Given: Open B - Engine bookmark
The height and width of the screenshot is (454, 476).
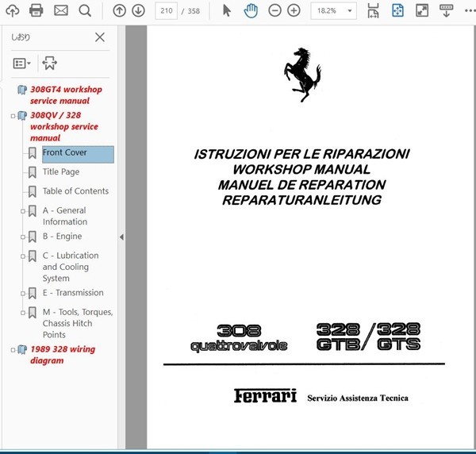Looking at the screenshot, I should tap(62, 237).
